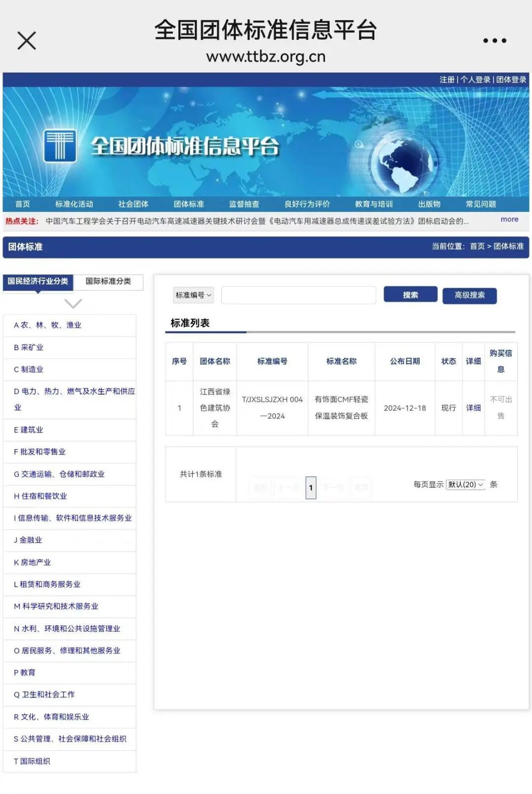This screenshot has width=532, height=794.
Task: Click the 共计1条标准 total count text
Action: point(201,474)
